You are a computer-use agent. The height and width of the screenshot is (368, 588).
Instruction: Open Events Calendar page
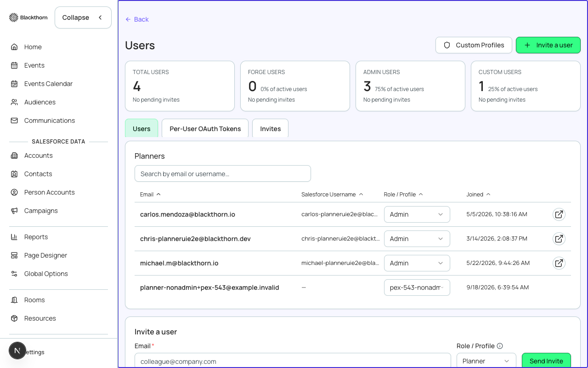[x=48, y=84]
